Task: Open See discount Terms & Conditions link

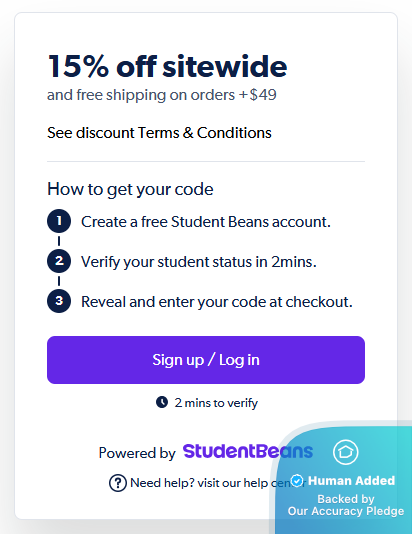Action: (x=159, y=133)
